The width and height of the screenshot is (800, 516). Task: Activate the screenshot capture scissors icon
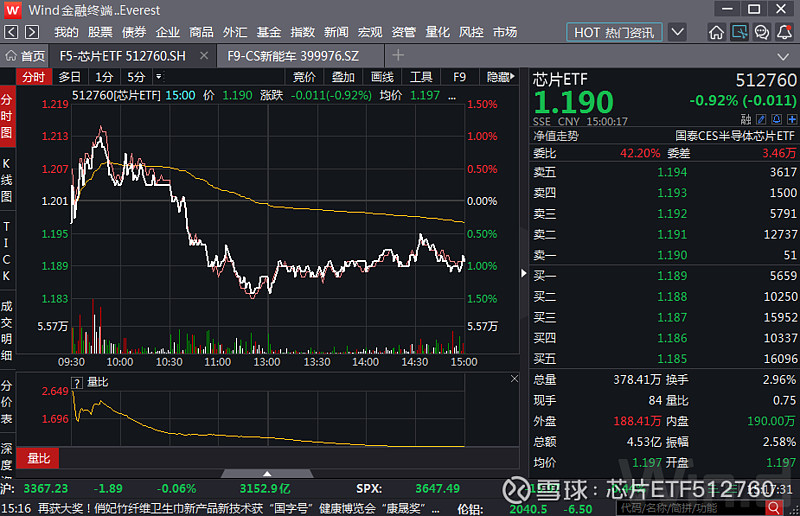click(x=739, y=32)
